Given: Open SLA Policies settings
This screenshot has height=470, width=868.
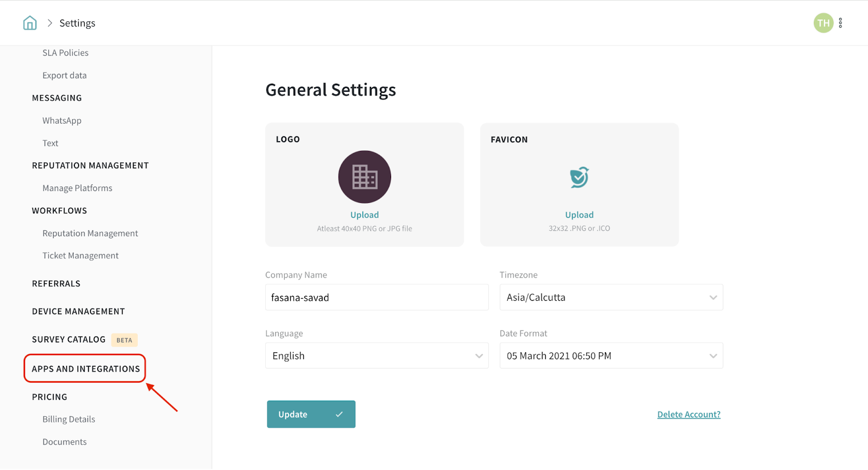Looking at the screenshot, I should pos(66,53).
